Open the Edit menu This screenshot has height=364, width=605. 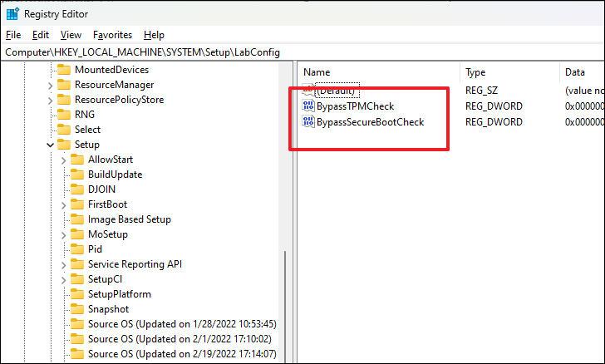(41, 35)
